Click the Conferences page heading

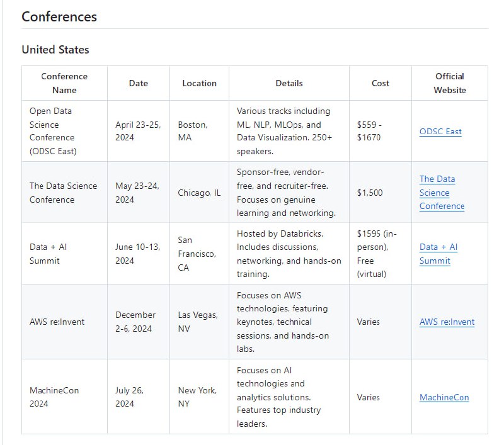coord(59,17)
